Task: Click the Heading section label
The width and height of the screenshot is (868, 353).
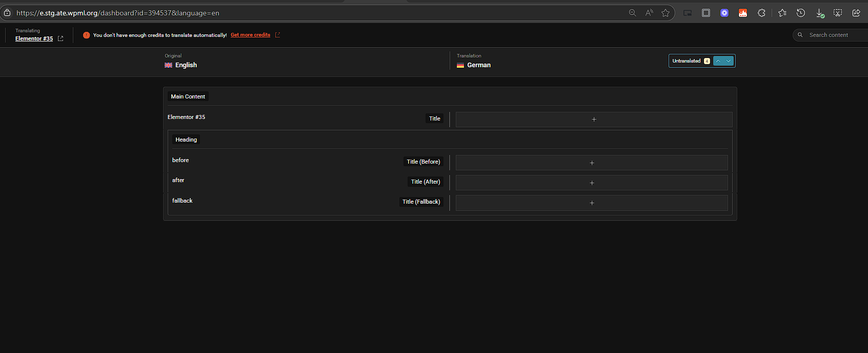Action: point(186,140)
